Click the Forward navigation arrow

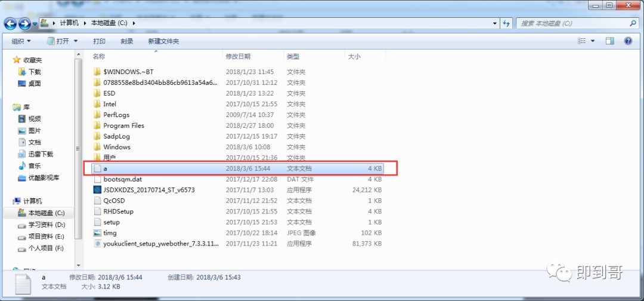tap(24, 23)
